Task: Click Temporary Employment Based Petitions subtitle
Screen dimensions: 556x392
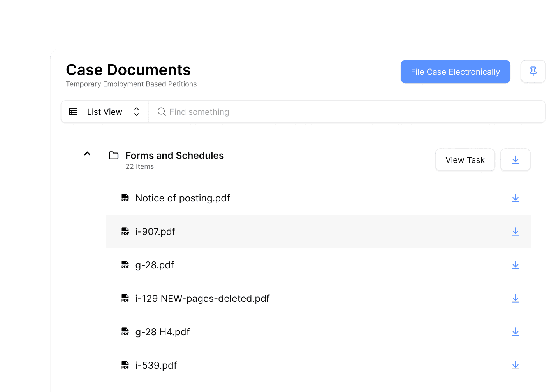Action: pyautogui.click(x=131, y=84)
